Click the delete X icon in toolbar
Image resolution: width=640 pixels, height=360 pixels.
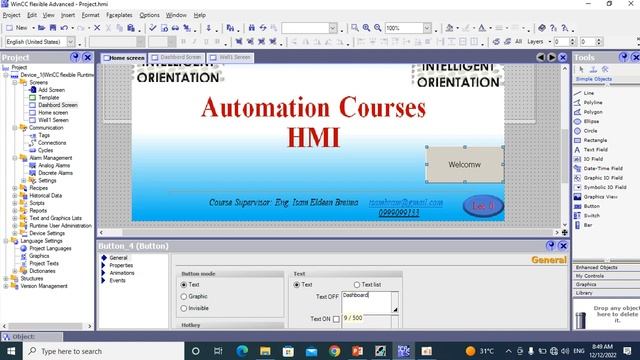click(97, 28)
